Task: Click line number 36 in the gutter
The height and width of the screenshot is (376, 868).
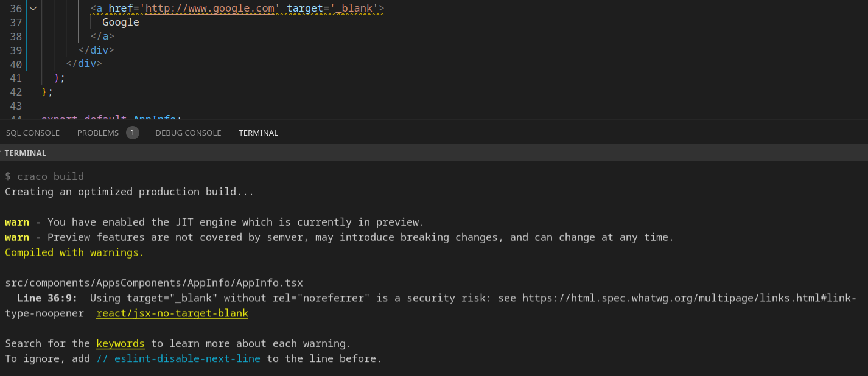Action: [x=16, y=8]
